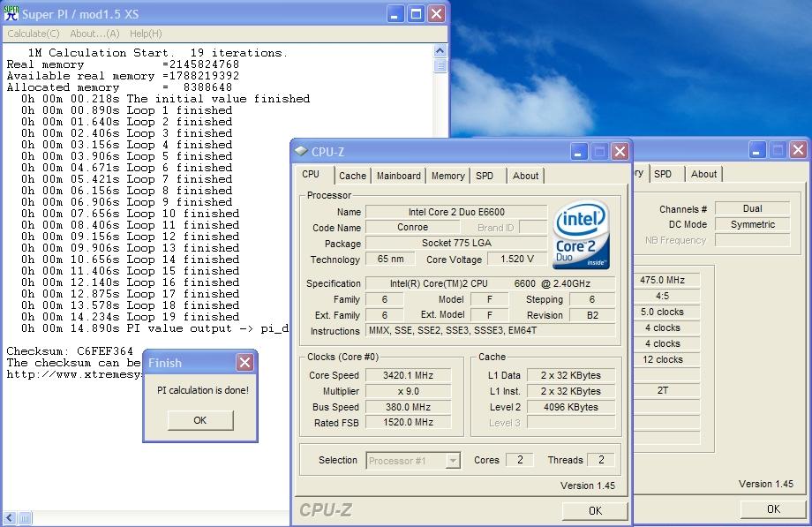Screen dimensions: 812x527
Task: Minimize the front CPU-Z window
Action: 579,151
